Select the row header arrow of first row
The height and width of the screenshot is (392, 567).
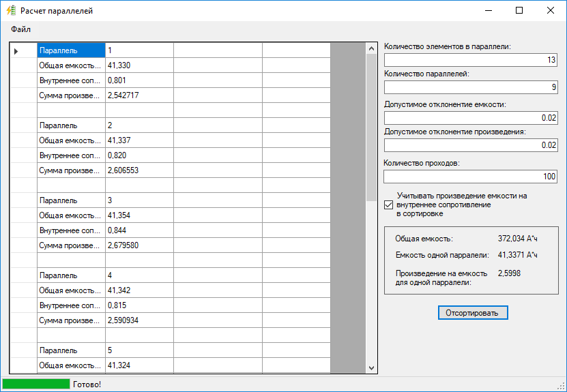[x=16, y=50]
